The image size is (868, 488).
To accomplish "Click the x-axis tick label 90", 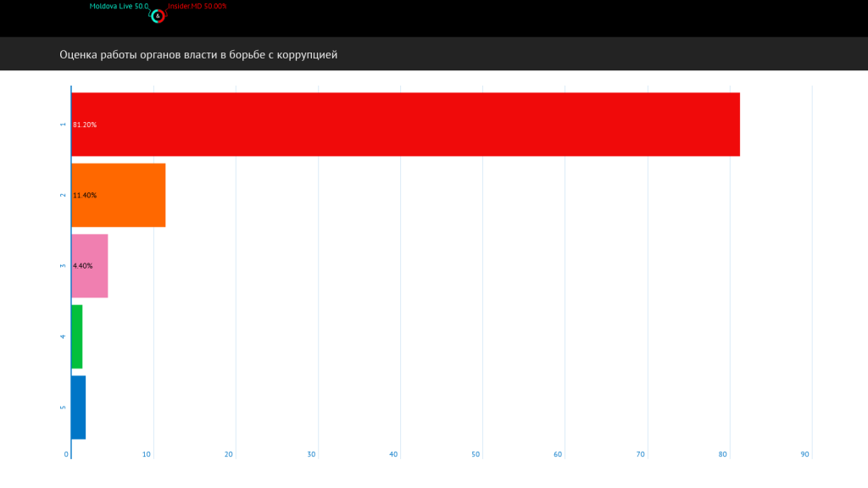I will 805,455.
